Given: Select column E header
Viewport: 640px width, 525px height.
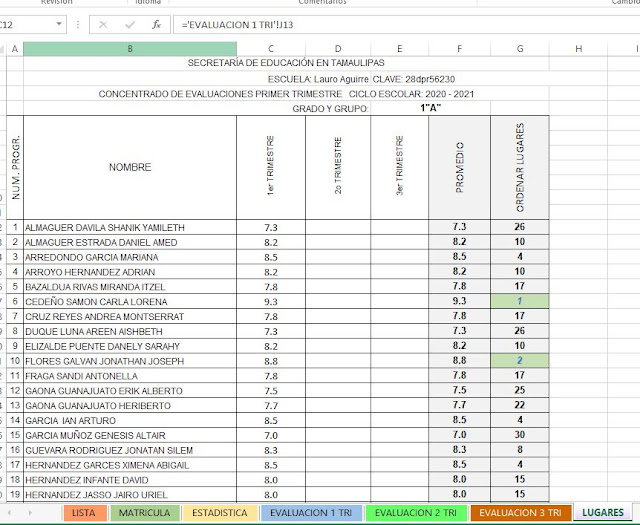Looking at the screenshot, I should coord(400,49).
